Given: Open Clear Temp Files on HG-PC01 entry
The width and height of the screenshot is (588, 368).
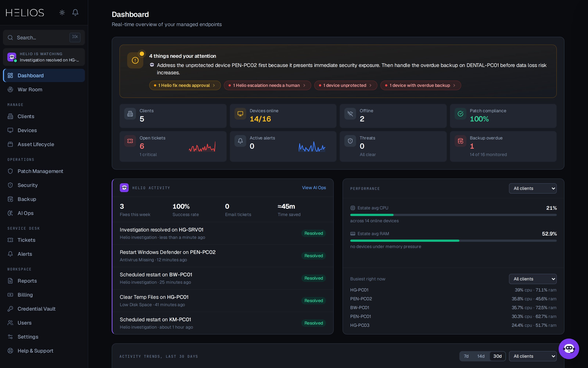Looking at the screenshot, I should click(x=223, y=301).
